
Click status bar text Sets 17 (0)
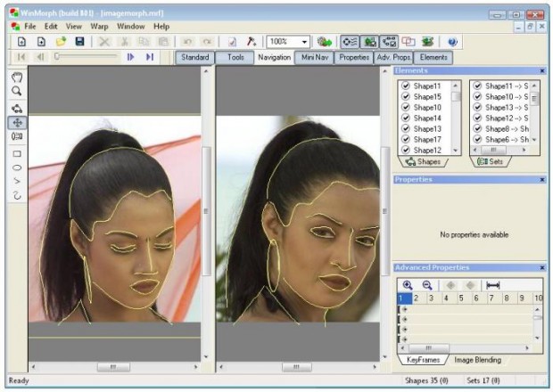(x=483, y=380)
